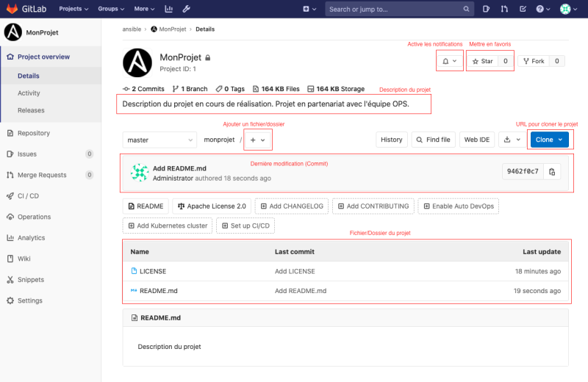588x382 pixels.
Task: Star the MonProjet project
Action: pyautogui.click(x=482, y=61)
